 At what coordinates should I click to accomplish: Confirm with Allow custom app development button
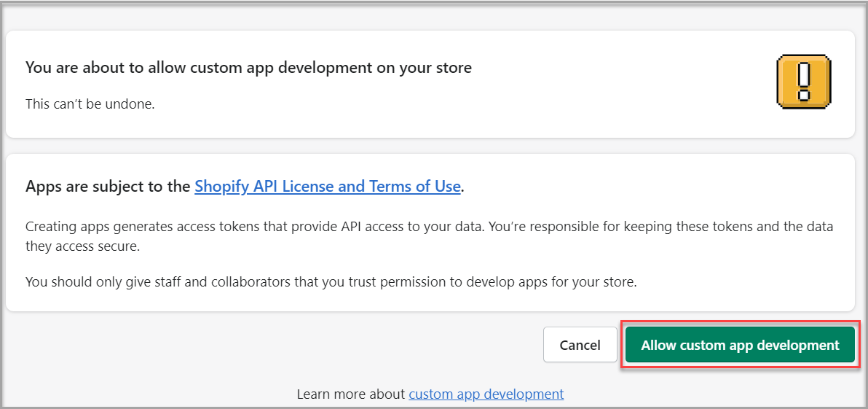(x=739, y=345)
